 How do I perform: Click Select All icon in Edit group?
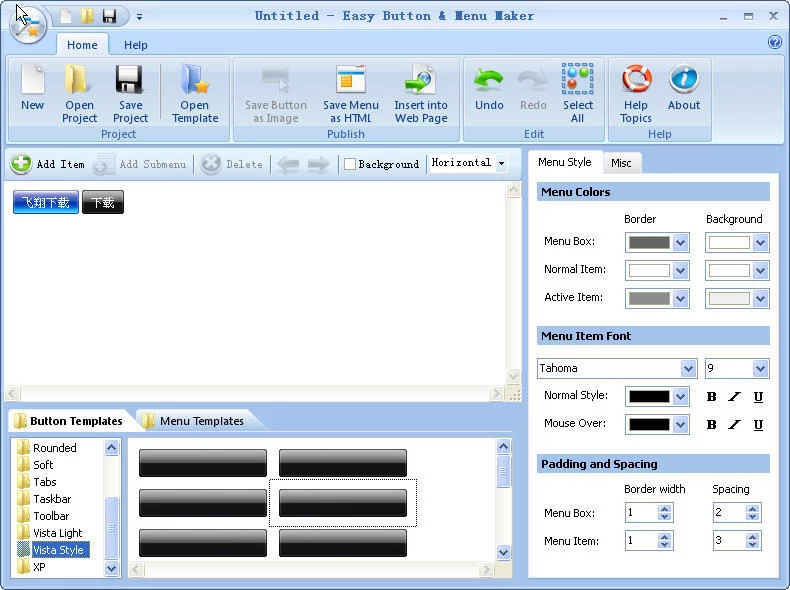coord(577,79)
